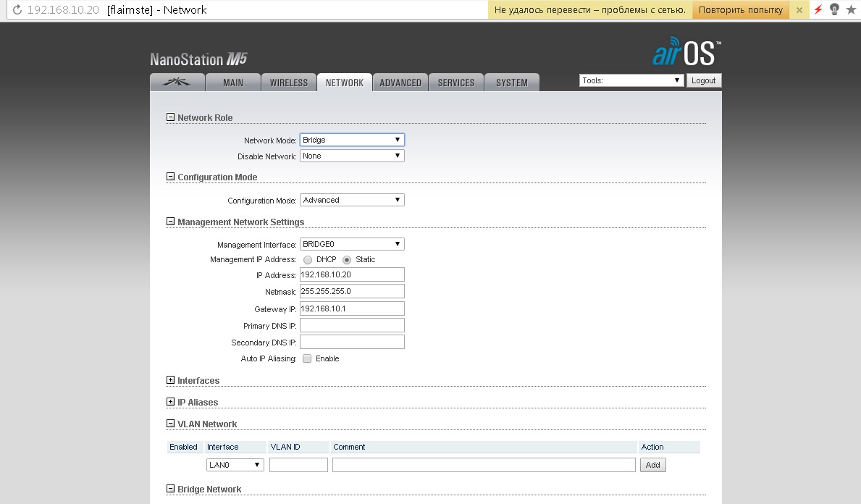Screen dimensions: 861x504
Task: Enable Auto IP Aliasing checkbox
Action: (307, 359)
